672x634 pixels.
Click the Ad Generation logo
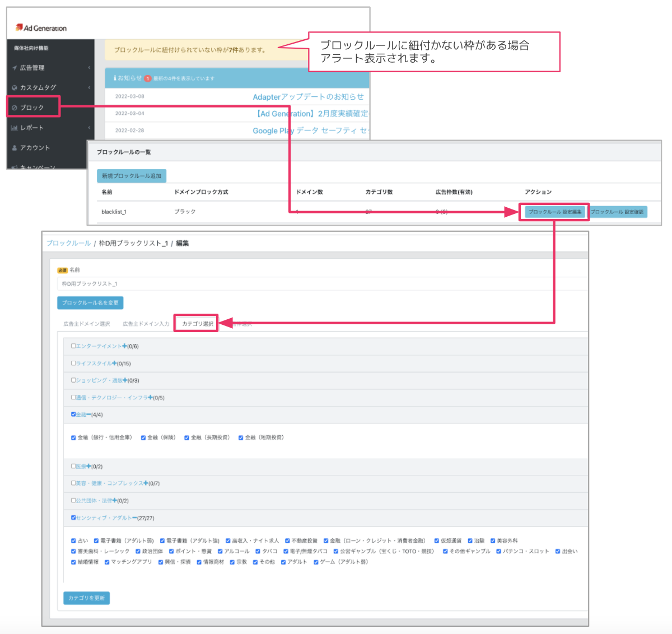tap(41, 28)
